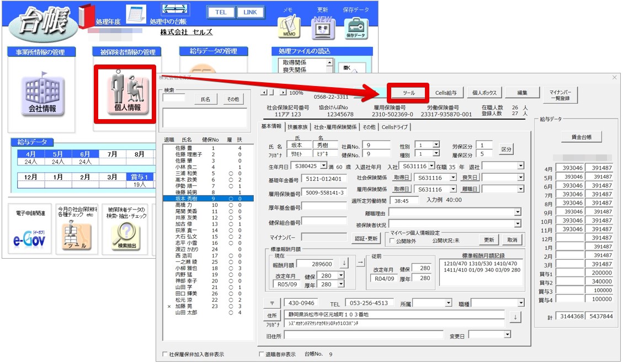Click the 基礎年金番号 field

324,179
